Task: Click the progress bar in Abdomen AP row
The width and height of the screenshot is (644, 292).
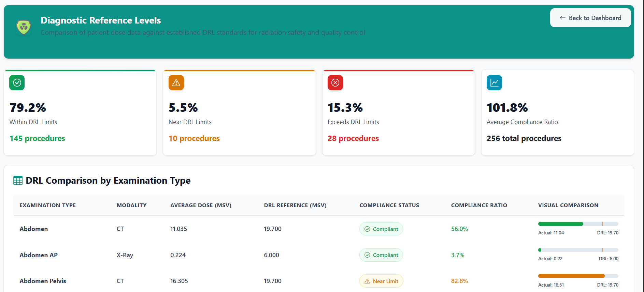Action: point(578,250)
